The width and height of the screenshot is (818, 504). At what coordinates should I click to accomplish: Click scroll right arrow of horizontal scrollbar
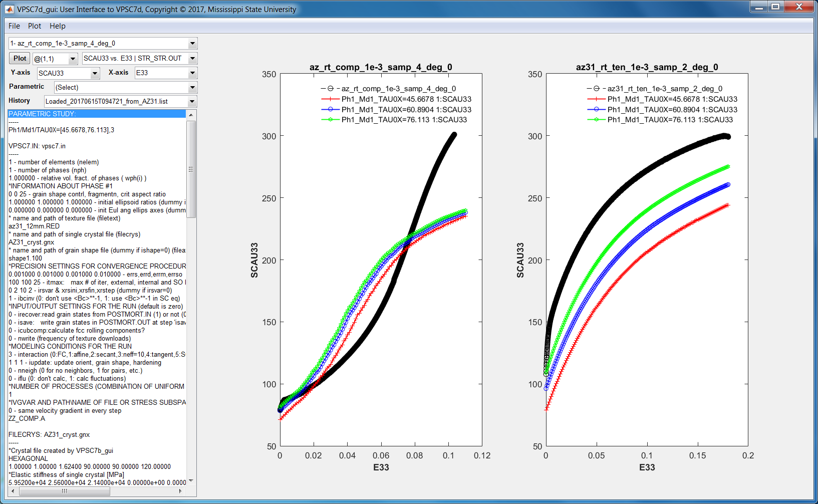click(x=180, y=491)
